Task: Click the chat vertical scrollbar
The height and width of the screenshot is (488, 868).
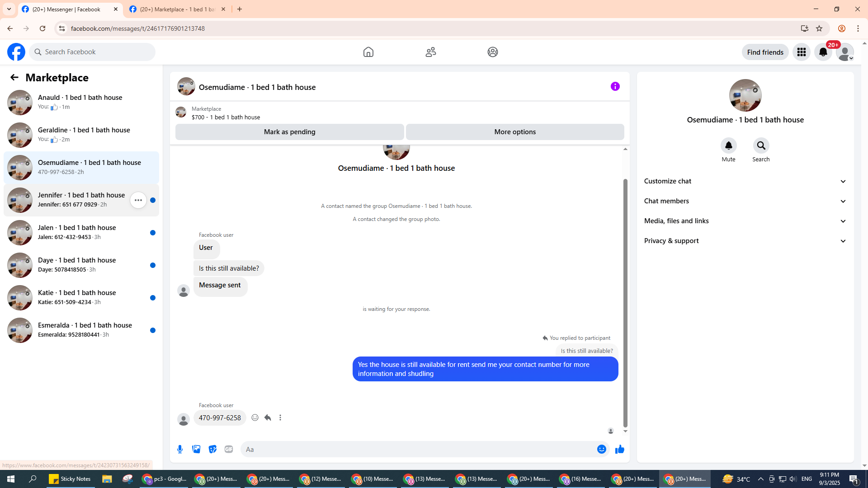Action: pos(625,303)
